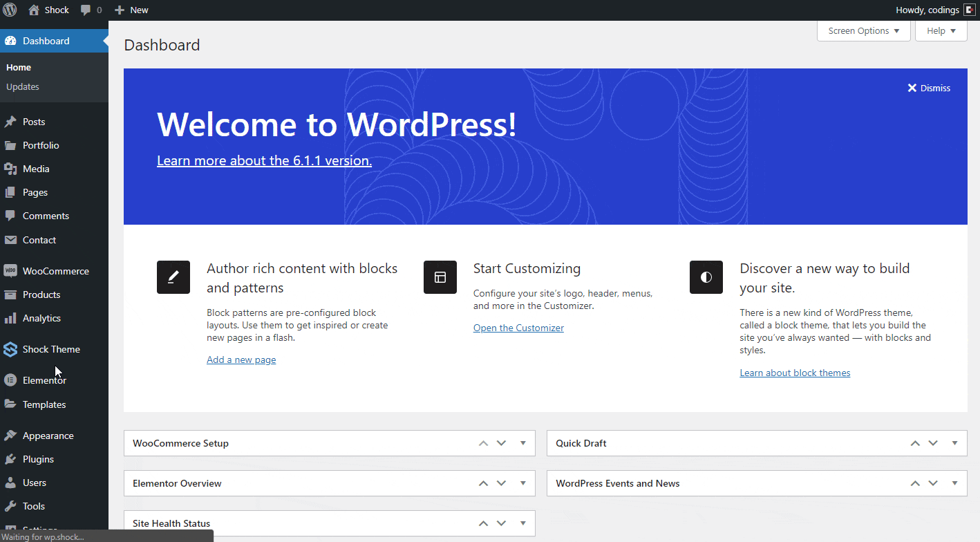980x542 pixels.
Task: Dismiss the Welcome to WordPress banner
Action: point(929,88)
